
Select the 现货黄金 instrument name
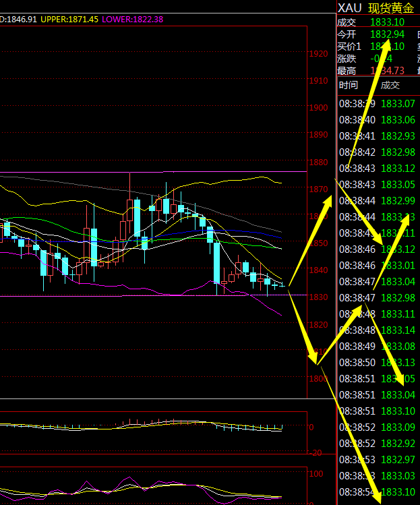coord(391,8)
